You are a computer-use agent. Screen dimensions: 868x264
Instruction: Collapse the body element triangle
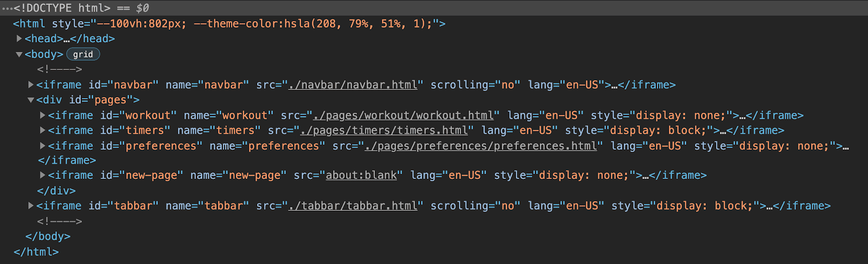pyautogui.click(x=19, y=54)
